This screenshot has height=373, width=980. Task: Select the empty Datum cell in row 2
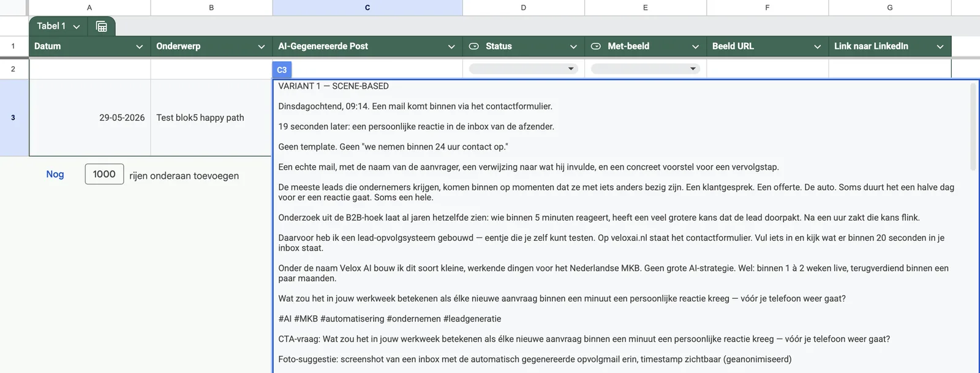pos(89,69)
